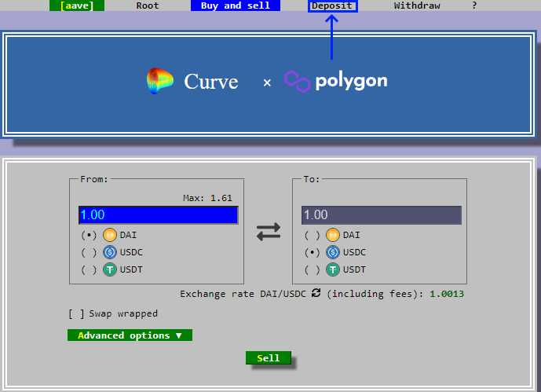This screenshot has height=392, width=541.
Task: Click the USDC coin icon in From
Action: [x=110, y=253]
